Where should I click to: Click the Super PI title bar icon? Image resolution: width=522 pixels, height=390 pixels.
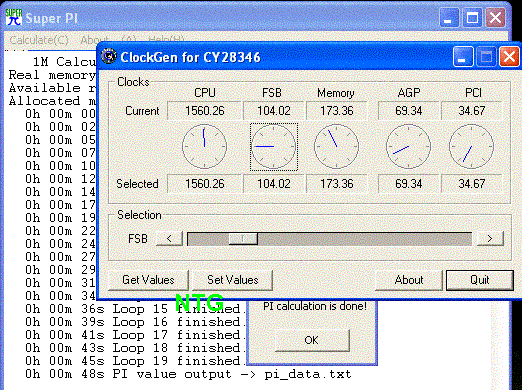pos(14,17)
